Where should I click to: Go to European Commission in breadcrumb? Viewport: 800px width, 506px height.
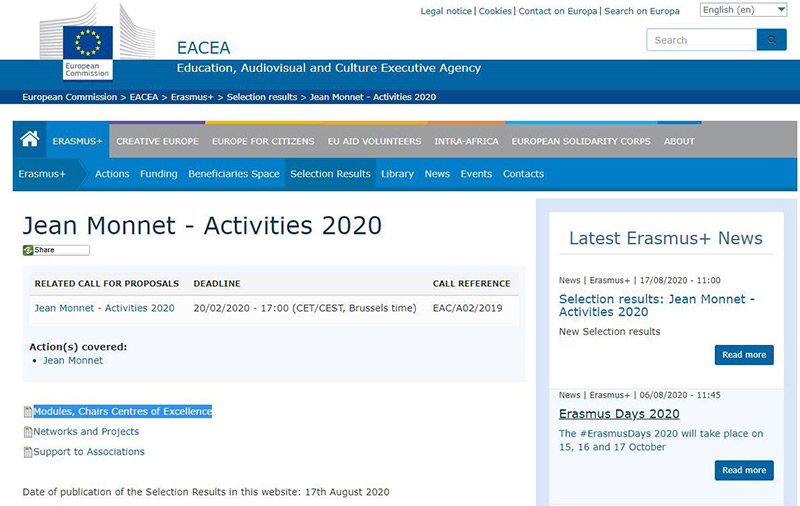(70, 97)
